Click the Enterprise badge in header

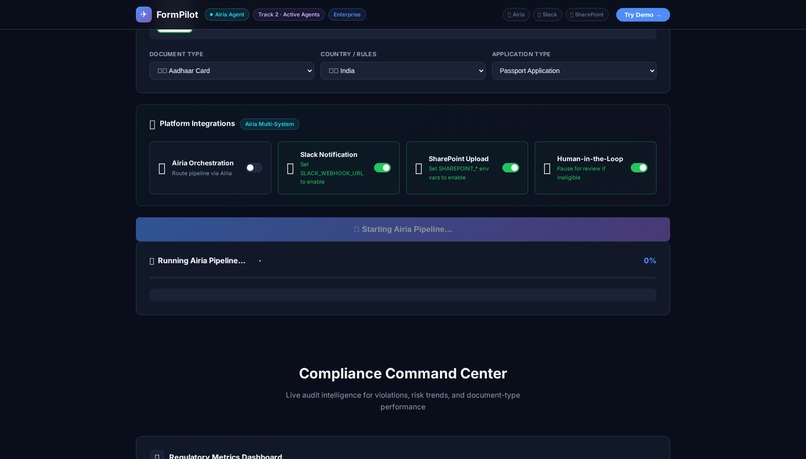pyautogui.click(x=347, y=14)
